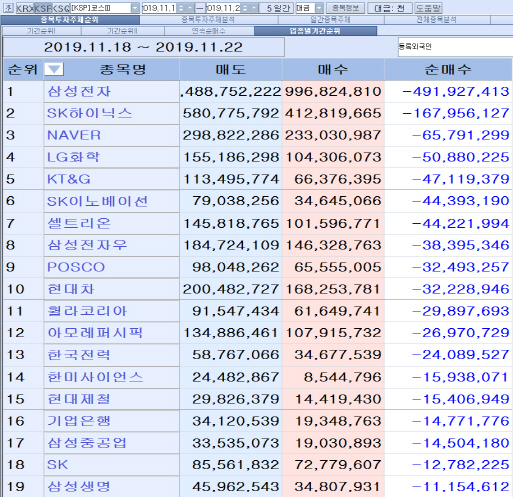Click sell amount 200,482,727

tap(231, 289)
